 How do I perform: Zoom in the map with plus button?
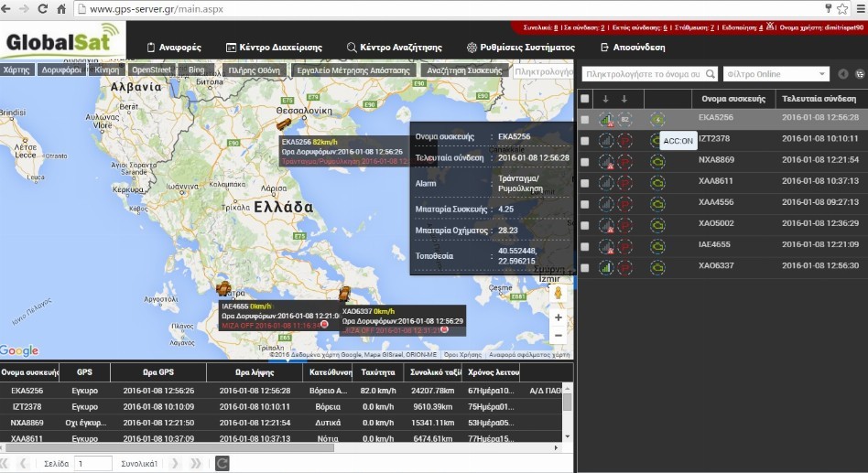[x=558, y=317]
